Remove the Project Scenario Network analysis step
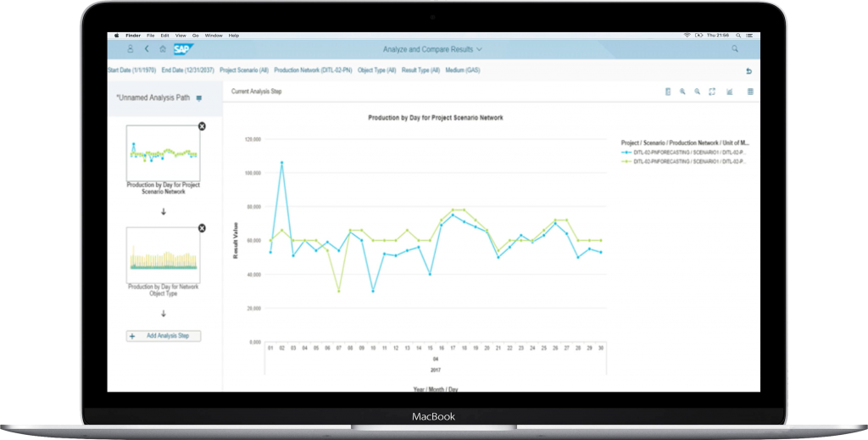 pos(202,126)
